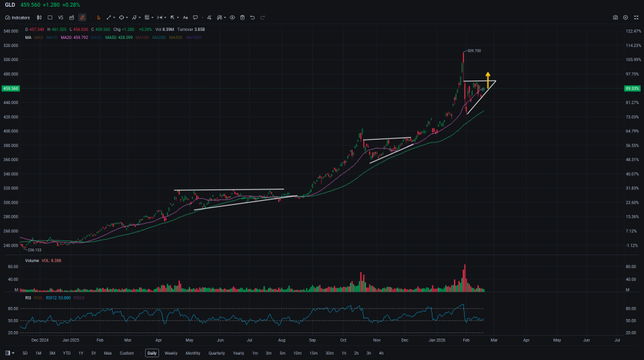This screenshot has height=360, width=644.
Task: Toggle the MA10 moving average
Action: pos(51,38)
